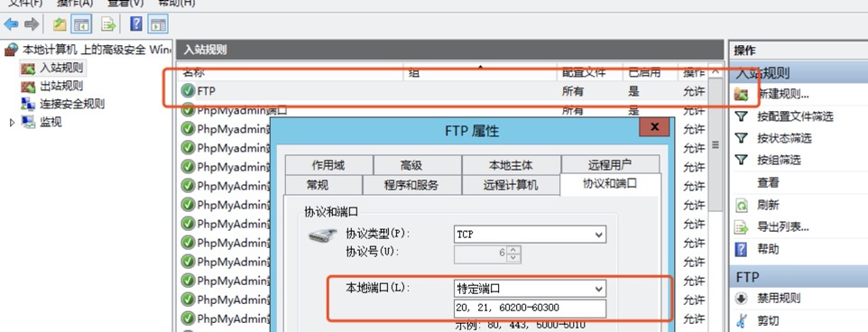This screenshot has height=332, width=868.
Task: Click the blue help toolbar icon
Action: (x=136, y=23)
